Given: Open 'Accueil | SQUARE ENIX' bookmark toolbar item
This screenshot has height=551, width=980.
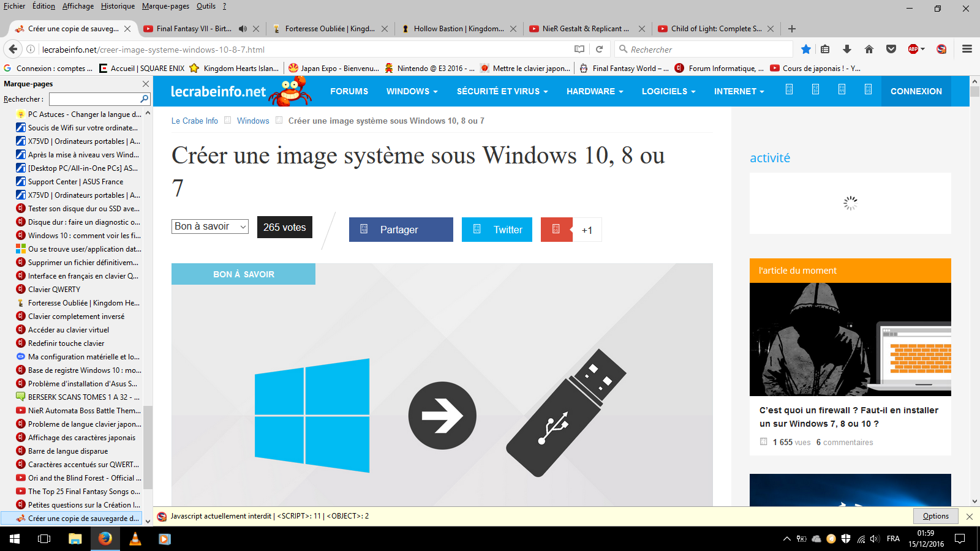Looking at the screenshot, I should tap(141, 69).
